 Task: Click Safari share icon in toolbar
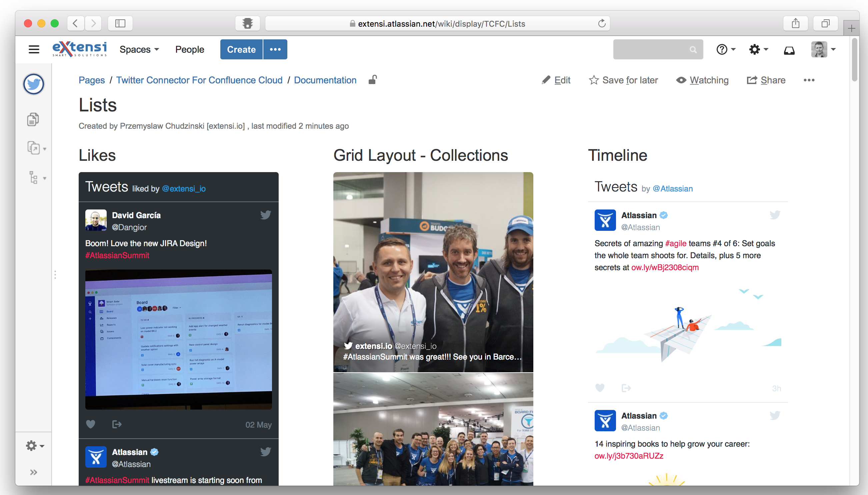795,23
